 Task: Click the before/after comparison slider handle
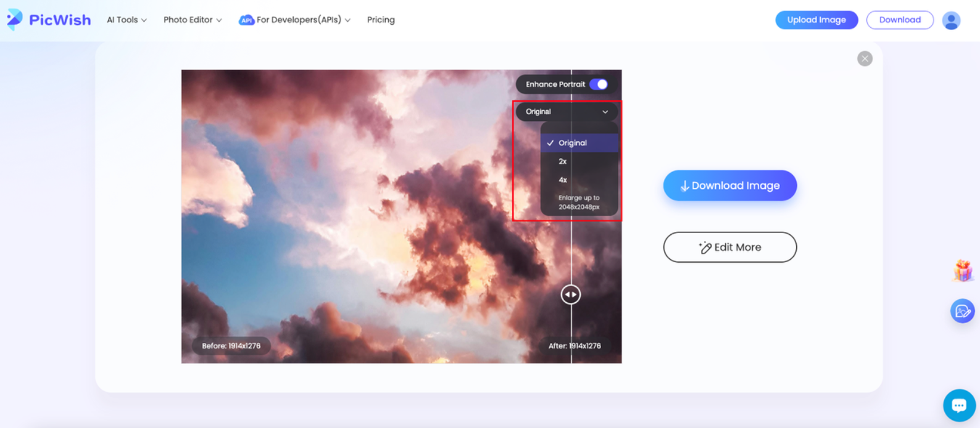point(571,295)
